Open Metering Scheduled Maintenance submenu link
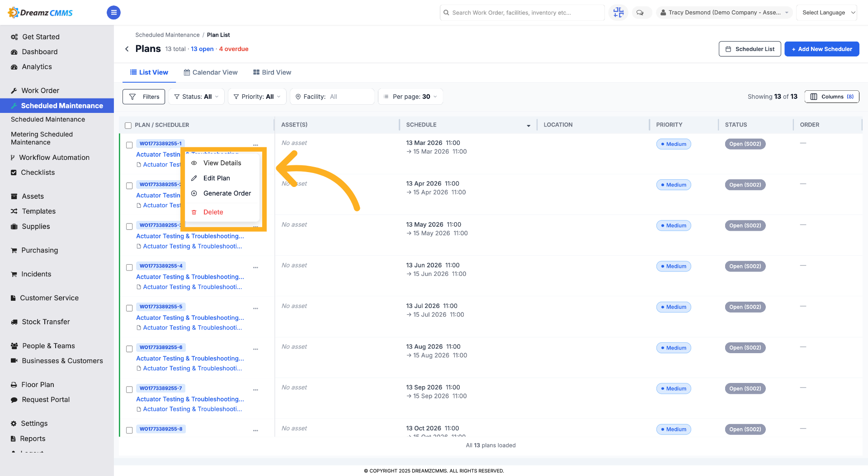868x476 pixels. pos(42,138)
